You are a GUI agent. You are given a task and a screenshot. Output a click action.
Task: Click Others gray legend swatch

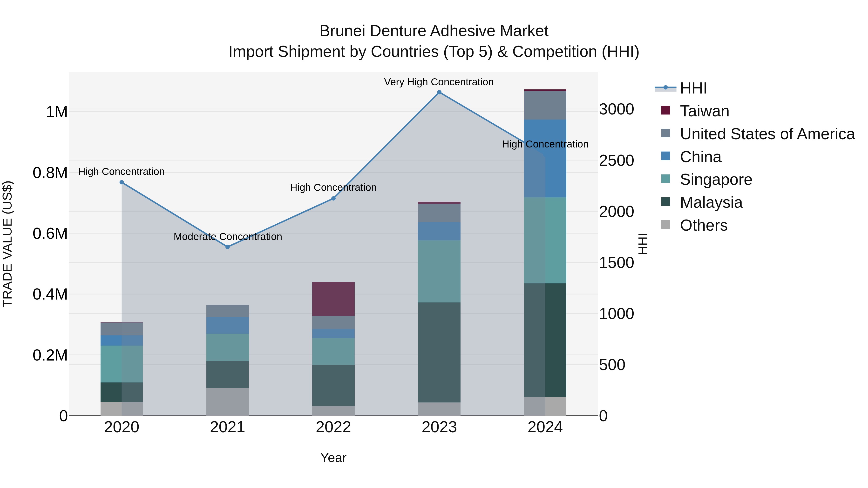665,224
